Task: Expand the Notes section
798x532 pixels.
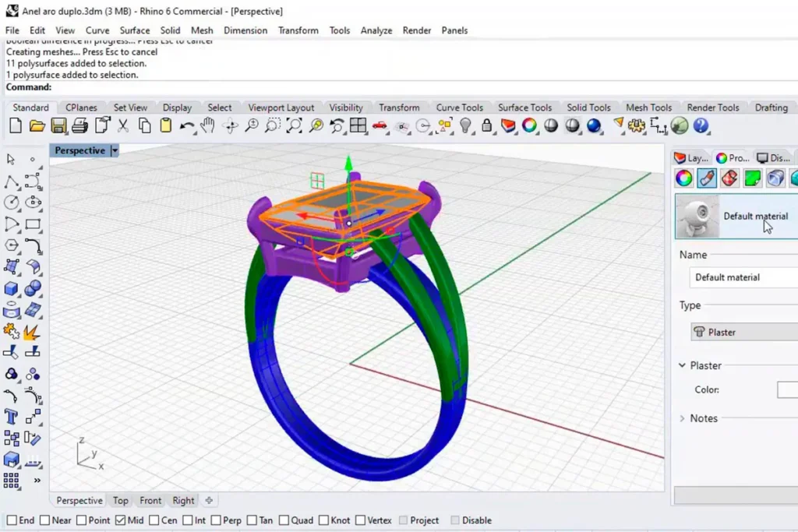Action: (x=683, y=418)
